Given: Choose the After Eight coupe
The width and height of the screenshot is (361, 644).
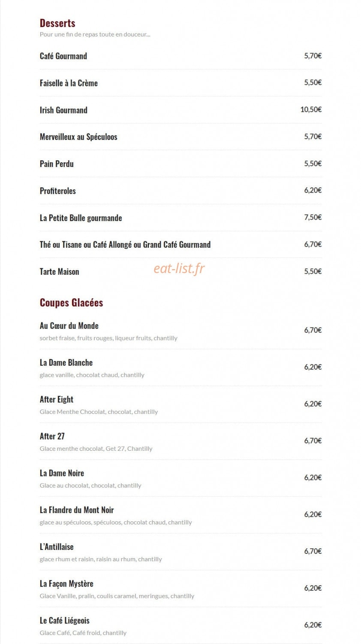Looking at the screenshot, I should tap(57, 400).
